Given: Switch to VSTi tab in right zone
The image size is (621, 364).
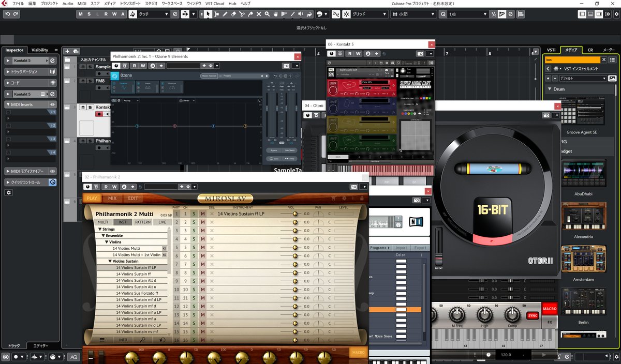Looking at the screenshot, I should coord(551,50).
